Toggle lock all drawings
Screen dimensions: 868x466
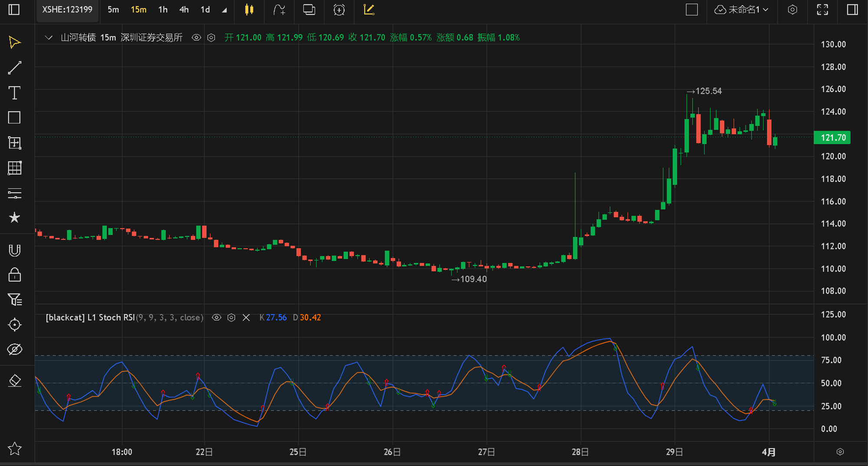pos(15,275)
